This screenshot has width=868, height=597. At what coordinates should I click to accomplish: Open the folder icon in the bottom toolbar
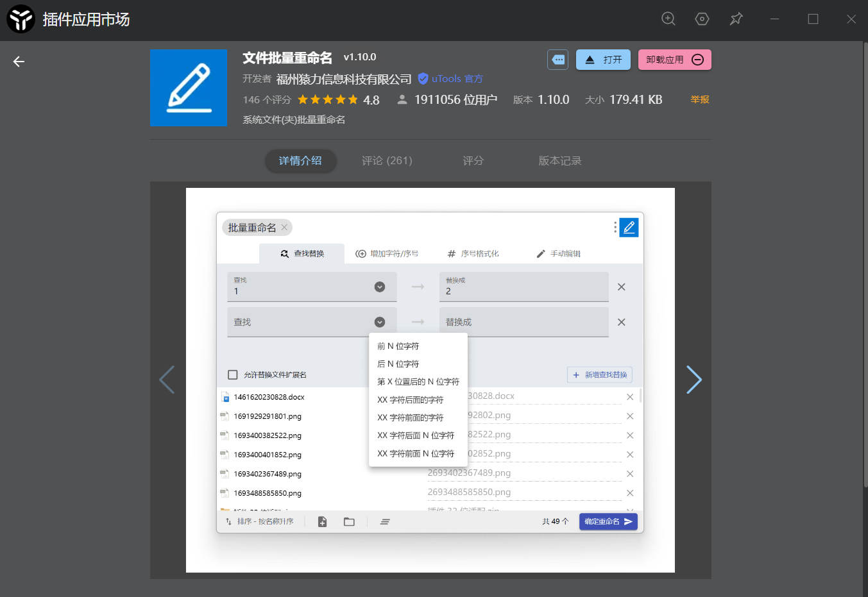pyautogui.click(x=349, y=521)
